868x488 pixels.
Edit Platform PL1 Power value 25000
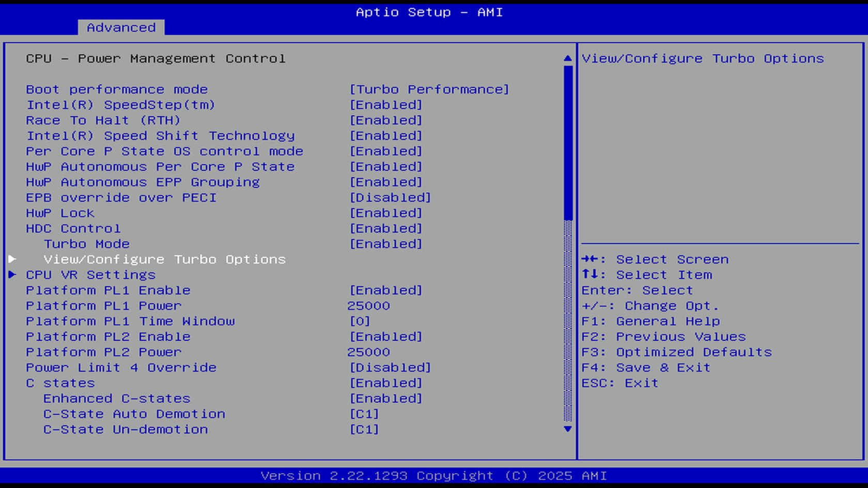(x=368, y=306)
